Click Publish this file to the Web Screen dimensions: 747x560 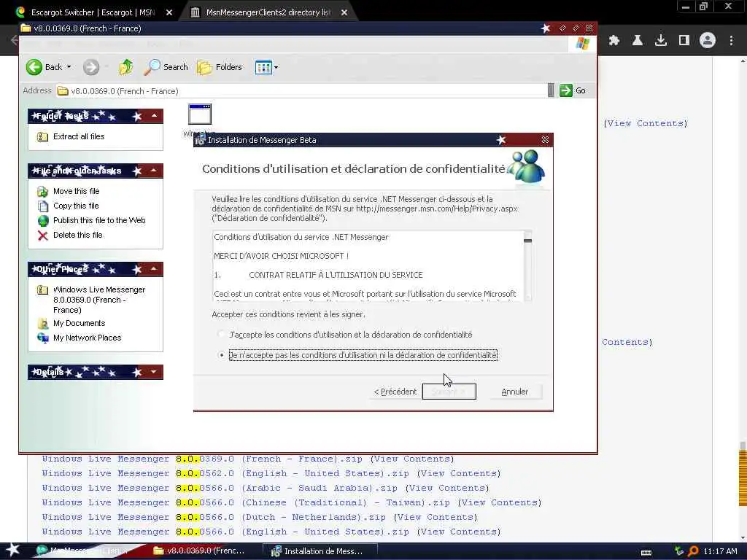click(99, 220)
